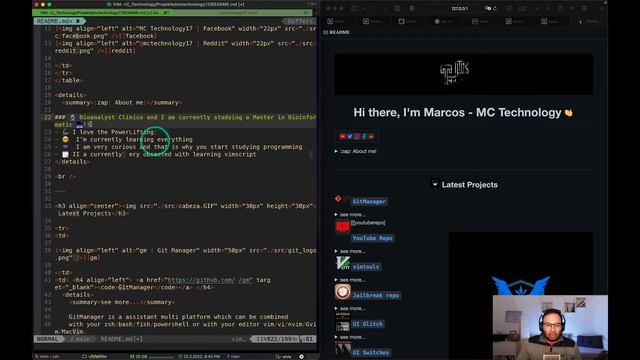Open the UI Switches project link
The height and width of the screenshot is (360, 640).
pyautogui.click(x=371, y=352)
